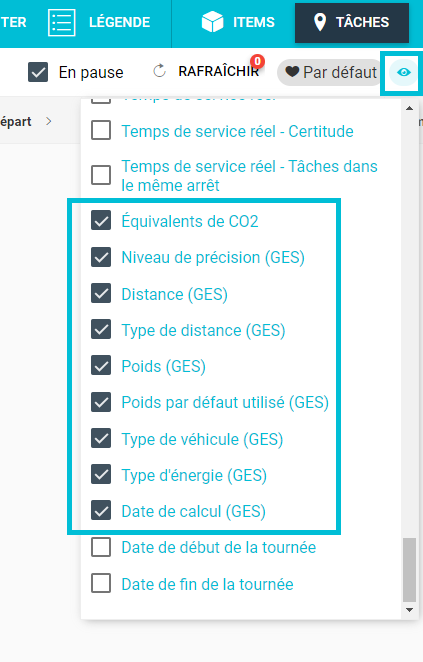Click the vertical scrollbar thumb

409,569
